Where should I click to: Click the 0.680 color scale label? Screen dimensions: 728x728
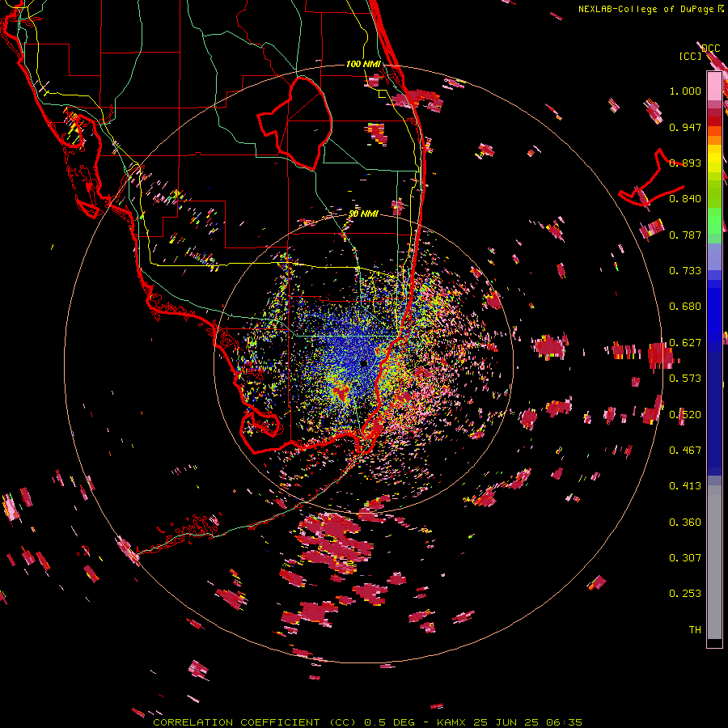click(x=685, y=307)
